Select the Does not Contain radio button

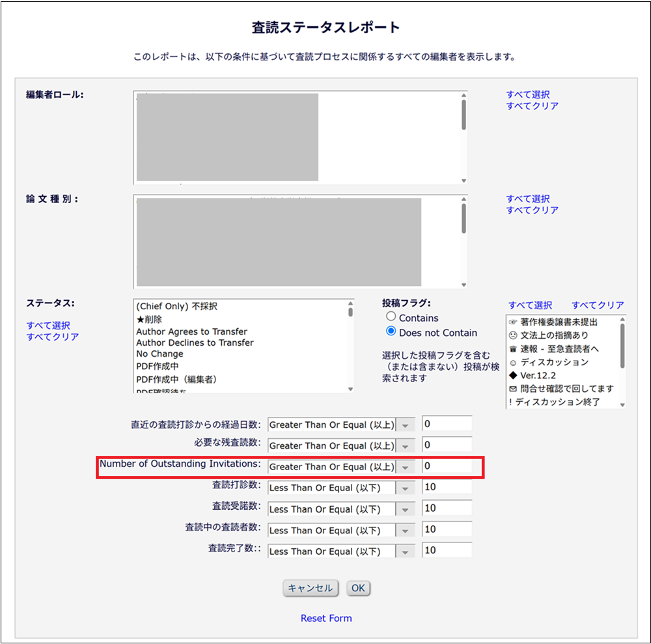pos(391,331)
